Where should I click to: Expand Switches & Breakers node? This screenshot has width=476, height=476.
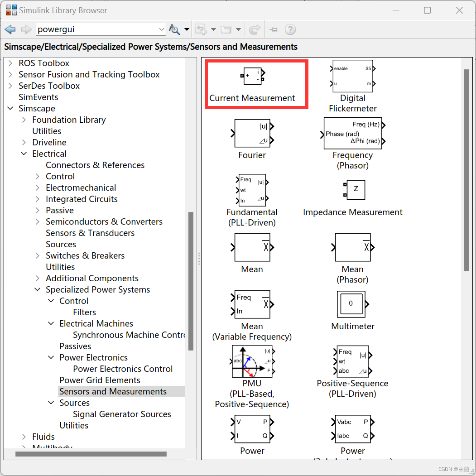click(37, 255)
